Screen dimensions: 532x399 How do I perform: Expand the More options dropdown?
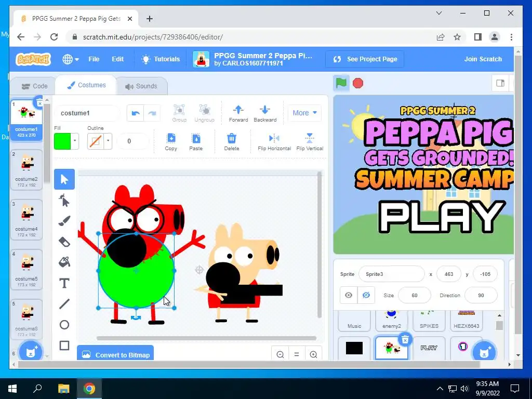(x=304, y=113)
